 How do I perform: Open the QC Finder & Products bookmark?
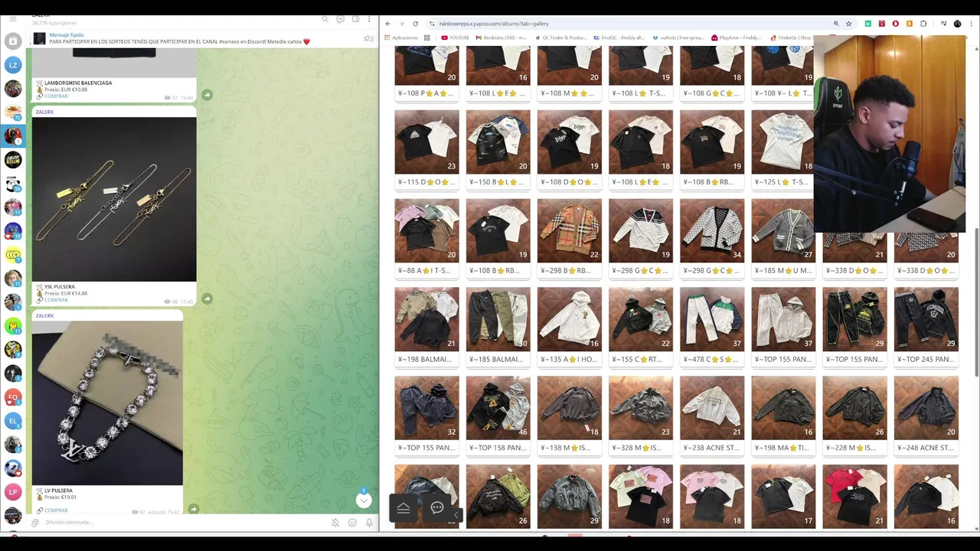[560, 37]
